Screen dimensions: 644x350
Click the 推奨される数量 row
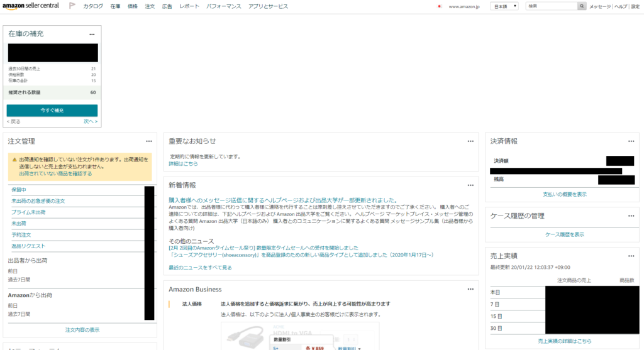point(52,93)
